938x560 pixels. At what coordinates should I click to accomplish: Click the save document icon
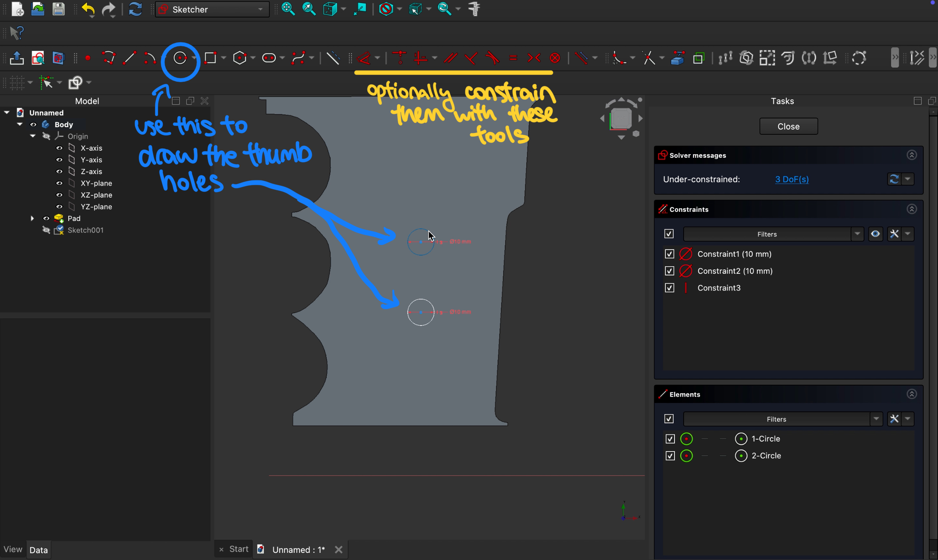[x=58, y=9]
